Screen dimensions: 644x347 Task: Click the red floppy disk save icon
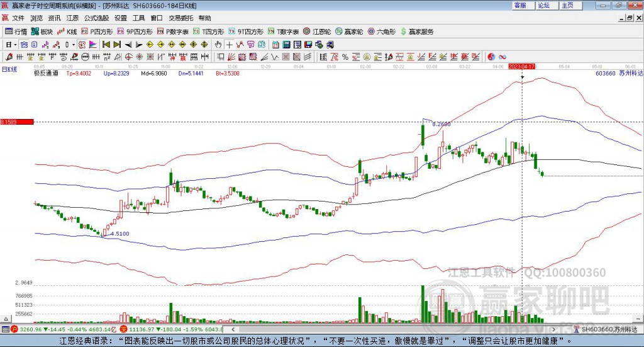[x=308, y=45]
